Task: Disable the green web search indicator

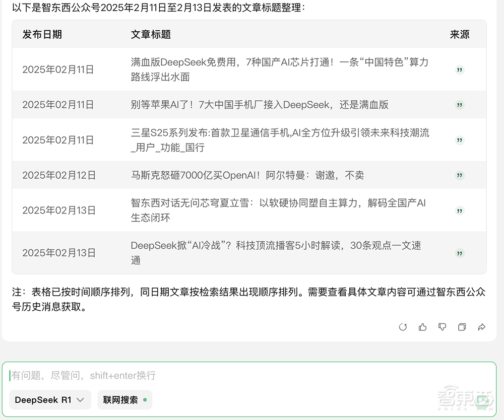Action: click(145, 400)
